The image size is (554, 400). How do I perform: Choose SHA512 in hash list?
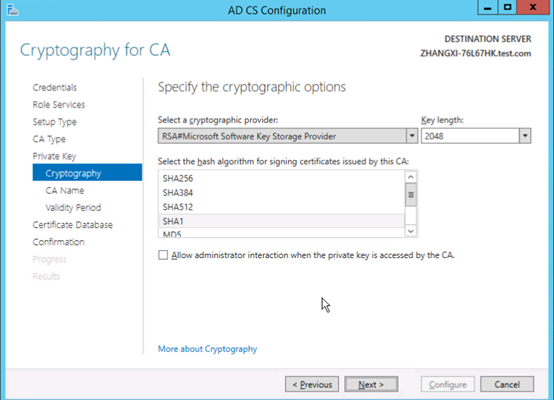tap(282, 207)
